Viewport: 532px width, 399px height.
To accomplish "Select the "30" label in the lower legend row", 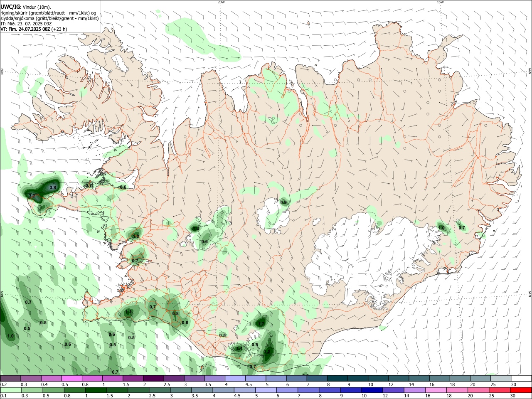I will tap(514, 396).
